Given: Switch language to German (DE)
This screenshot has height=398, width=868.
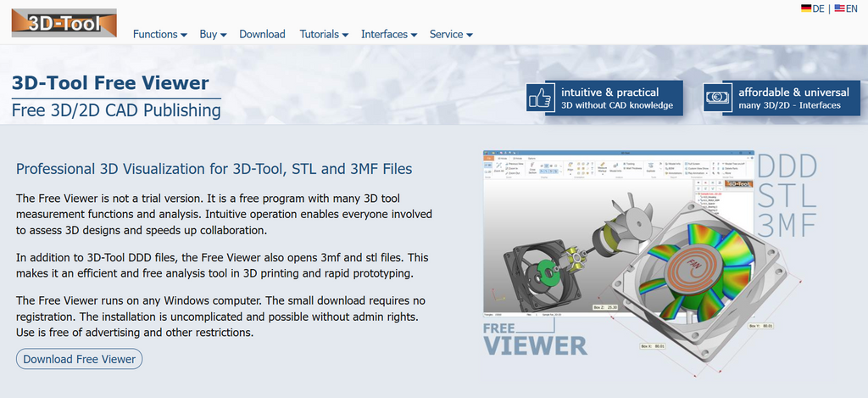Looking at the screenshot, I should pos(813,8).
